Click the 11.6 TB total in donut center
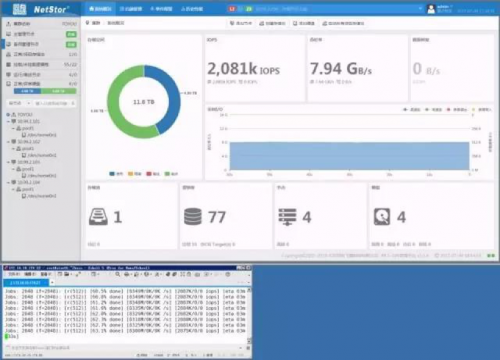 (144, 102)
